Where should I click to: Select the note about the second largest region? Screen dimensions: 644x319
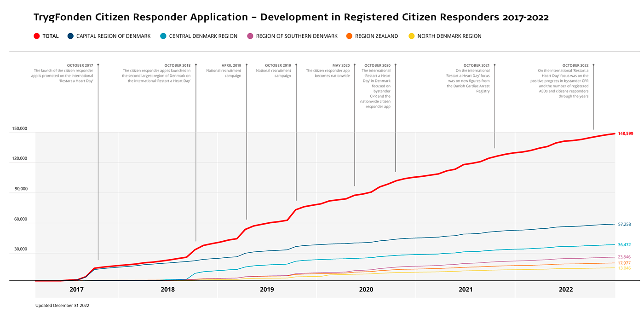tap(156, 76)
